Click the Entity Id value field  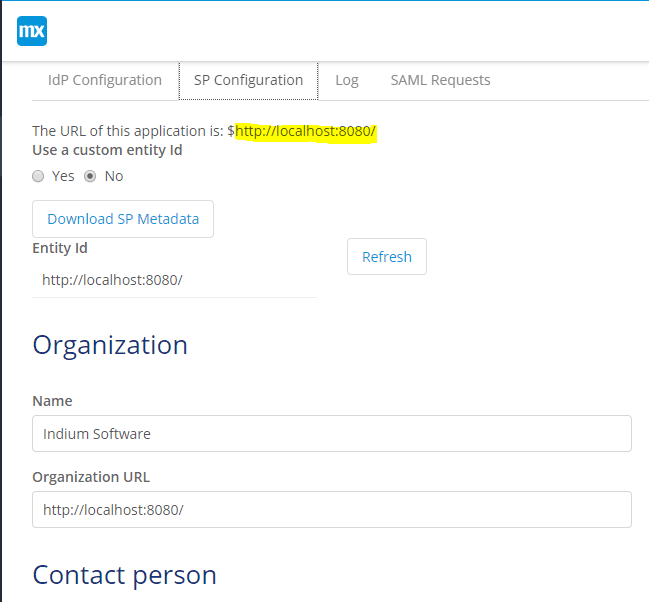point(175,280)
